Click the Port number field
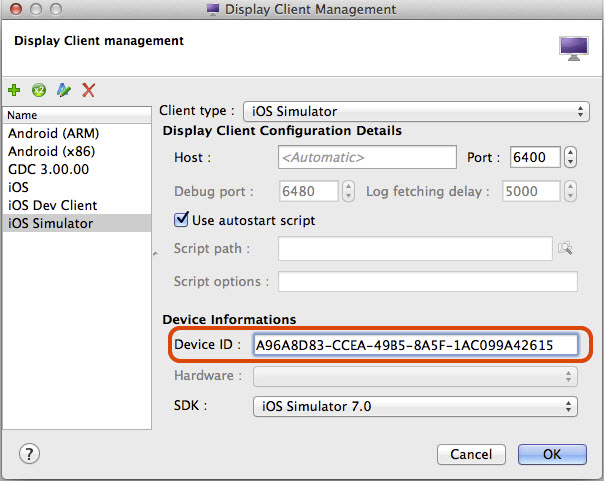Screen dimensions: 604x481 (535, 158)
